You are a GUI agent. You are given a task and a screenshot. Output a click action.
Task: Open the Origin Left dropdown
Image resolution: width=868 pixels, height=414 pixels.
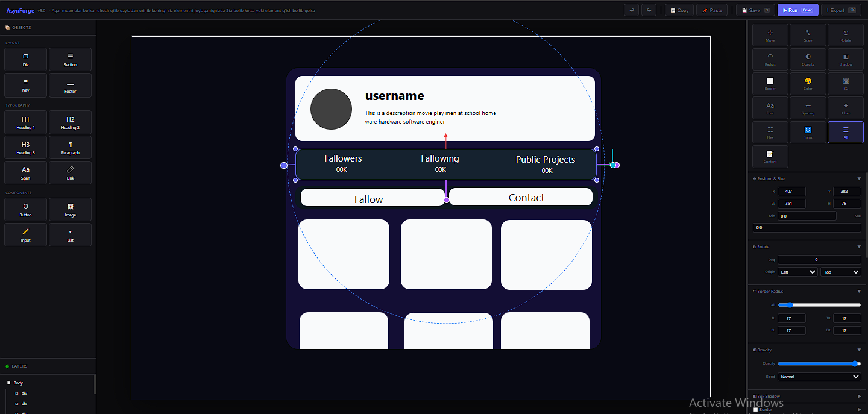click(797, 272)
